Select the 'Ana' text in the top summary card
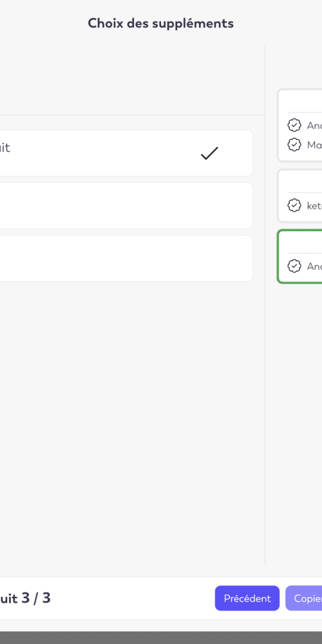Image resolution: width=322 pixels, height=644 pixels. coord(314,126)
